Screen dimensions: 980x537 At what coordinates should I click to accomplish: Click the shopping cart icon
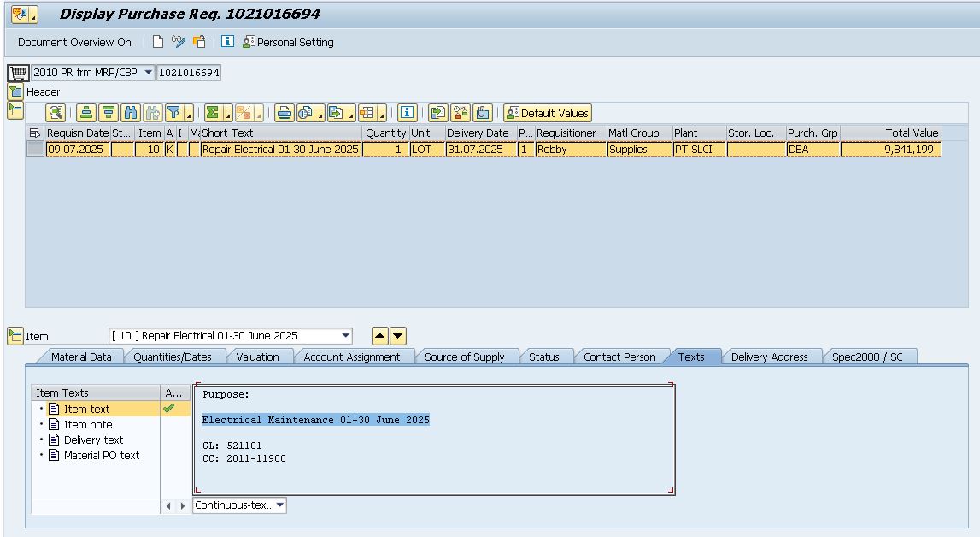tap(19, 74)
